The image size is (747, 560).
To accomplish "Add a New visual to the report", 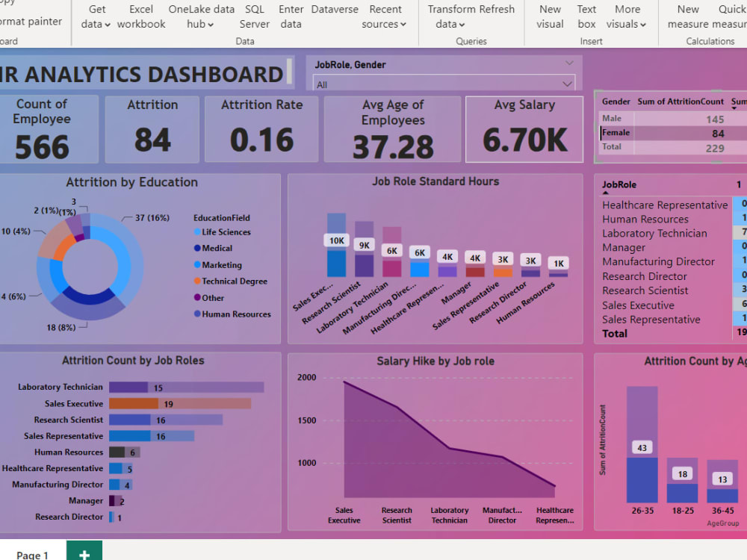I will pyautogui.click(x=550, y=16).
